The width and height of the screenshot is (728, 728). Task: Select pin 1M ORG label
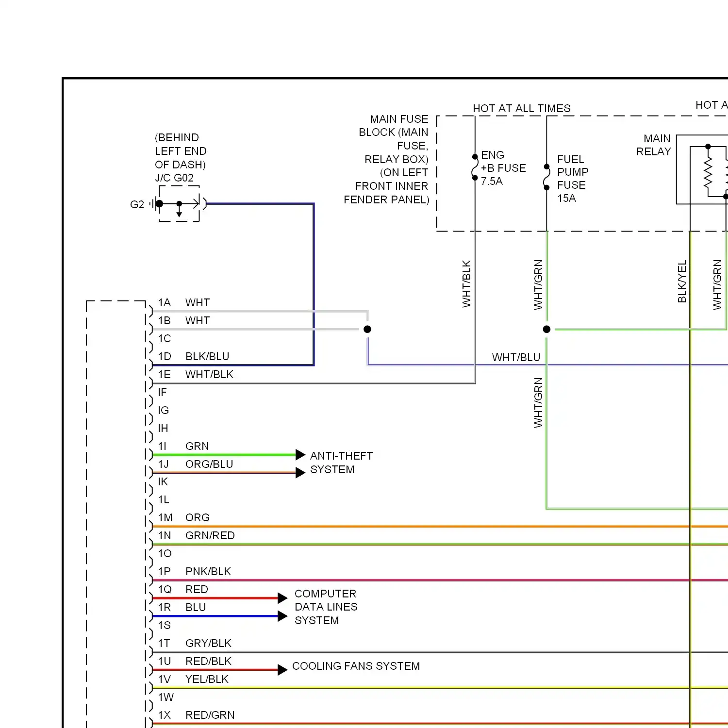[184, 517]
